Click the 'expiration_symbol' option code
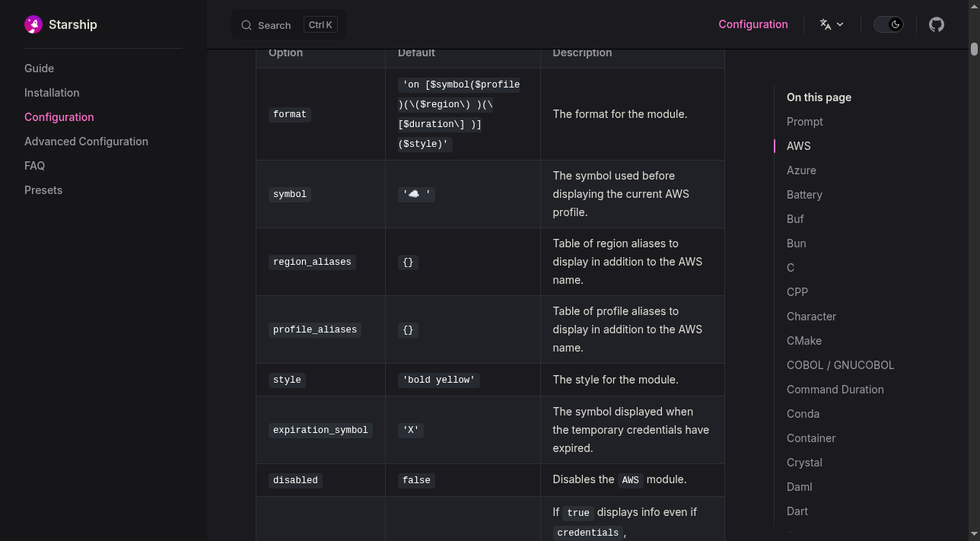 [320, 430]
